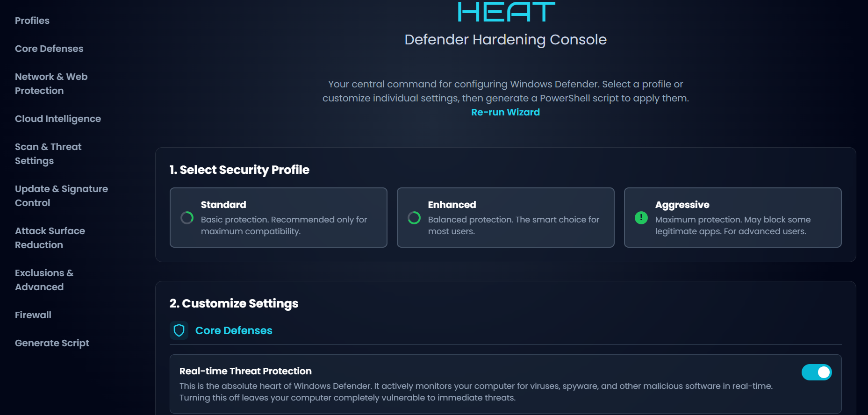This screenshot has width=868, height=415.
Task: Click the Enhanced profile circle icon
Action: 414,218
